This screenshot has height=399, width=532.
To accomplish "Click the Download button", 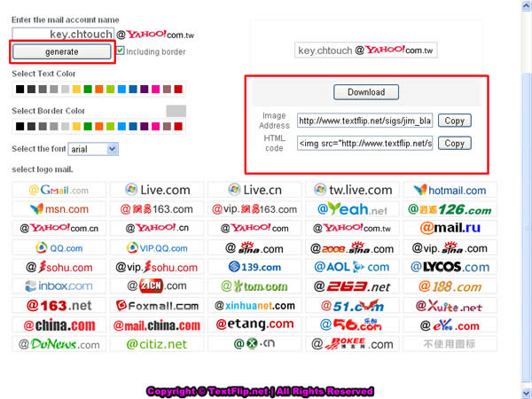I will (366, 92).
